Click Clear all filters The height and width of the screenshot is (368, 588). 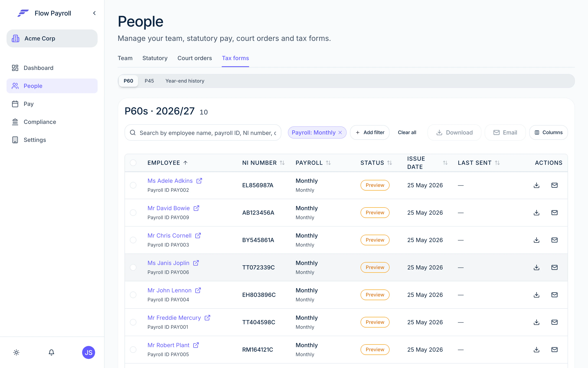[407, 132]
